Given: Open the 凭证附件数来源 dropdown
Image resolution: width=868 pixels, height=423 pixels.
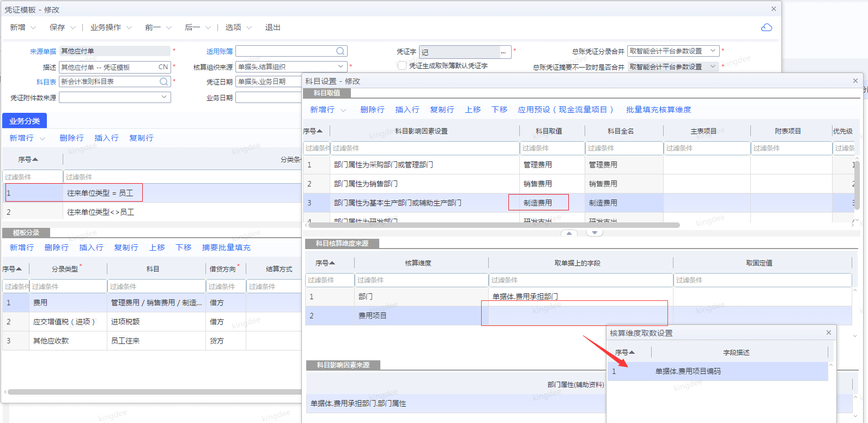Looking at the screenshot, I should (164, 97).
